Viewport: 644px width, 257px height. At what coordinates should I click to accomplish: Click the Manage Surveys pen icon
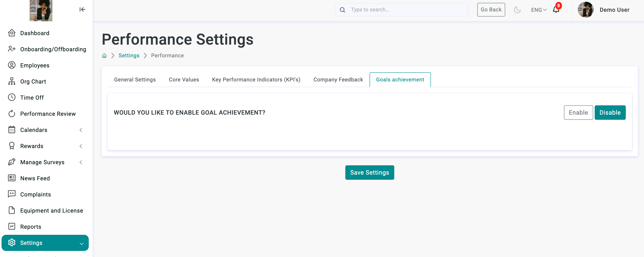12,162
